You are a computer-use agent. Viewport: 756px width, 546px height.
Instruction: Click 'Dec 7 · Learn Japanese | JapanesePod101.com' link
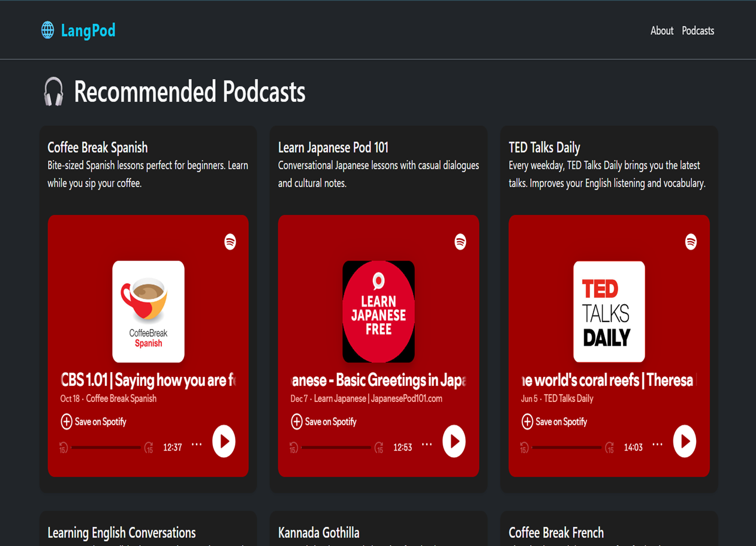[x=366, y=398]
